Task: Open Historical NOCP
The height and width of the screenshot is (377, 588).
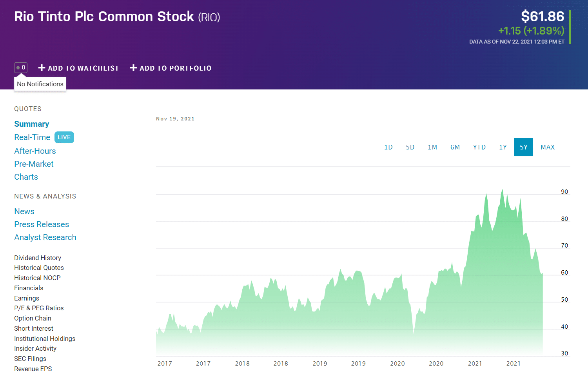Action: pyautogui.click(x=37, y=278)
